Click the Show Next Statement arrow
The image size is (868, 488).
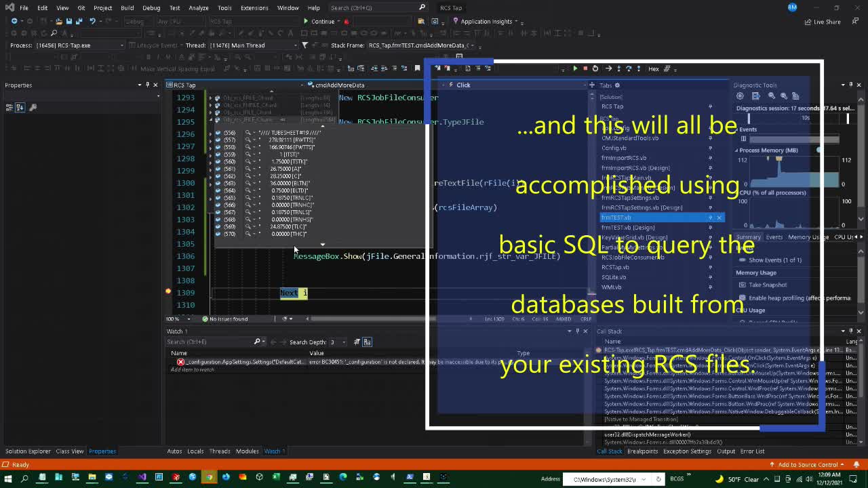tap(608, 68)
